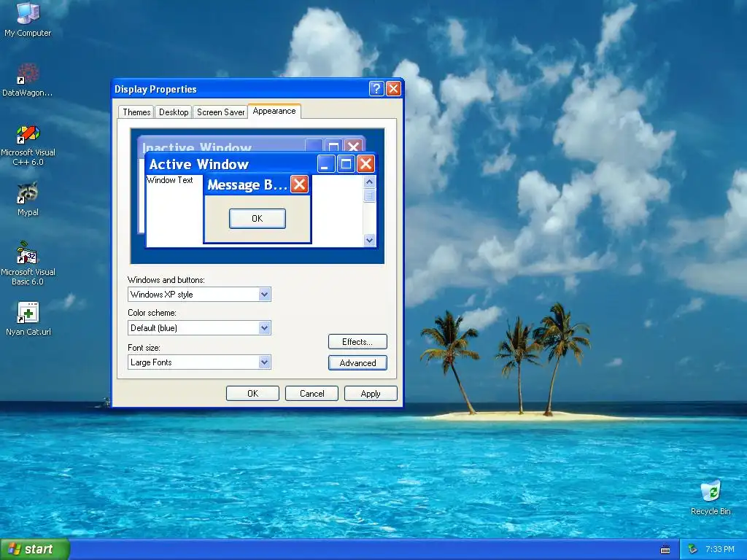Select the Microsoft Visual Basic 6.0 shortcut
Screen dimensions: 747x560
pos(28,263)
